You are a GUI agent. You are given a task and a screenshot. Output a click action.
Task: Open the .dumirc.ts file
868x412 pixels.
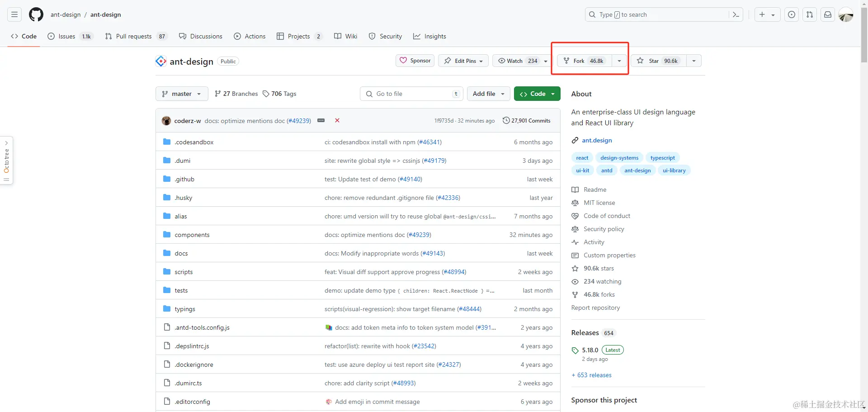point(188,383)
